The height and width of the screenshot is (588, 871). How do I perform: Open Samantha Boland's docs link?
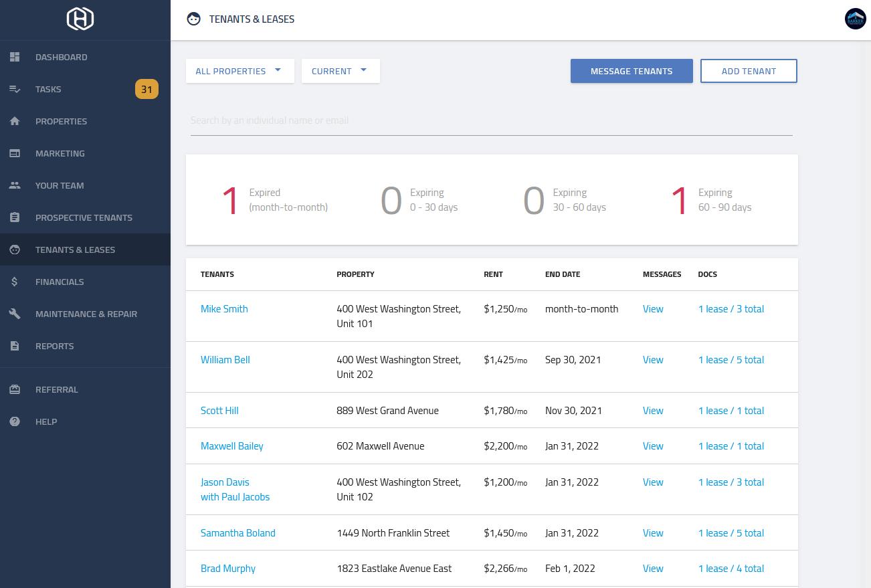(x=731, y=533)
